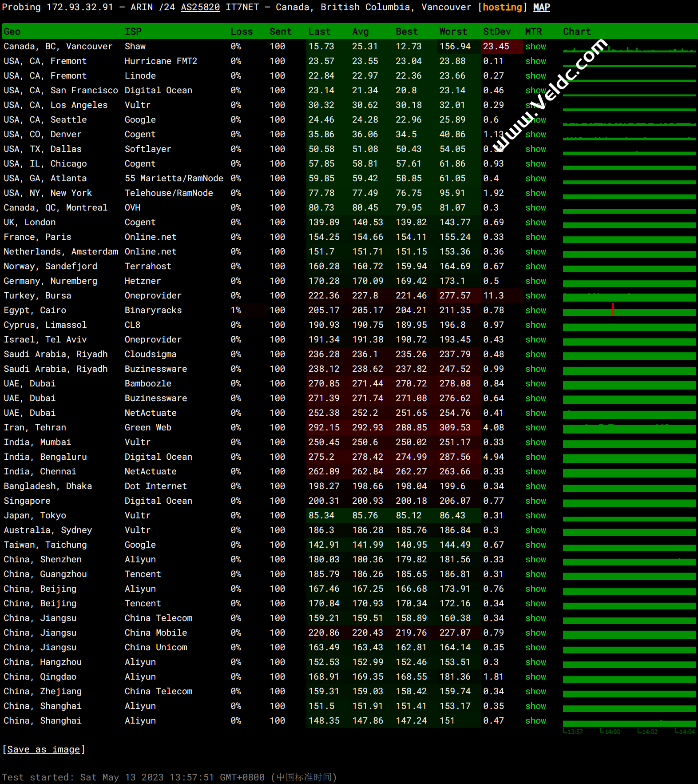Show MTR for Jiangsu China Mobile

pyautogui.click(x=535, y=633)
